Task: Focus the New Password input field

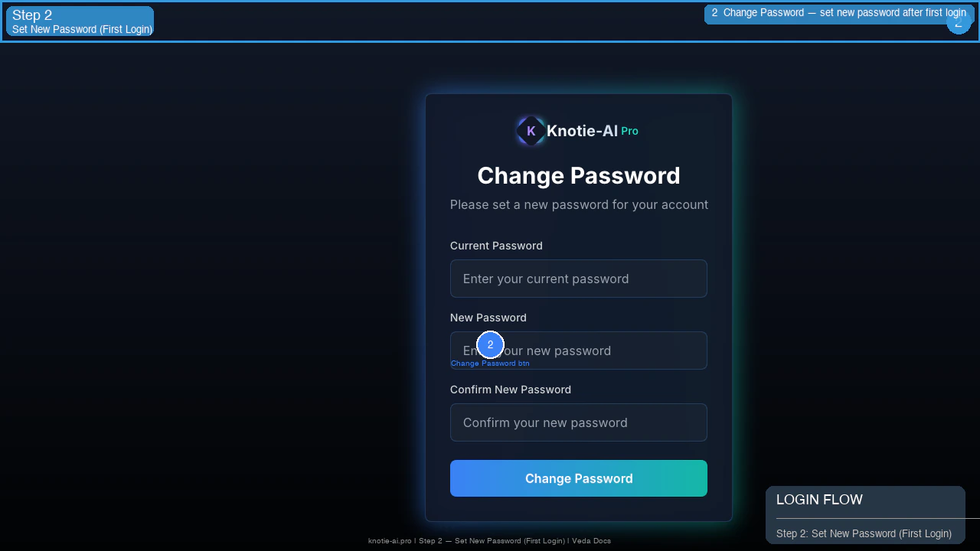Action: click(579, 350)
